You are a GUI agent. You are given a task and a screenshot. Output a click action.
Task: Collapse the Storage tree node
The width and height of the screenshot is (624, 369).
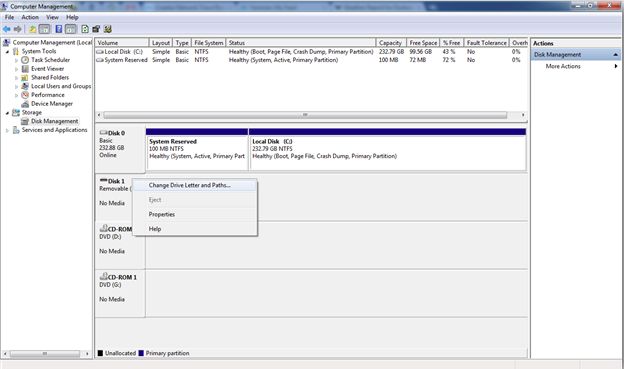click(7, 113)
